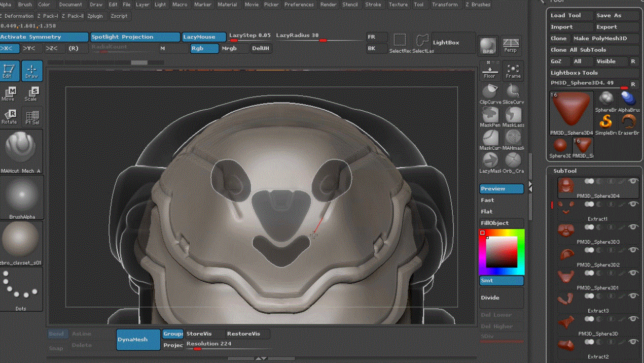The width and height of the screenshot is (644, 363).
Task: Select the LazyMask brush
Action: click(x=490, y=163)
